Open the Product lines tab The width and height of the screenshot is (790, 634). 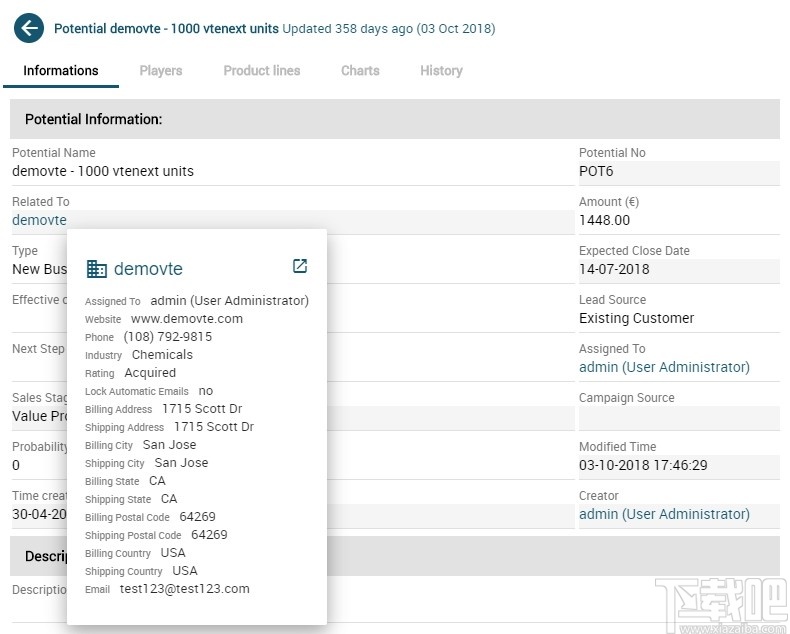point(262,71)
